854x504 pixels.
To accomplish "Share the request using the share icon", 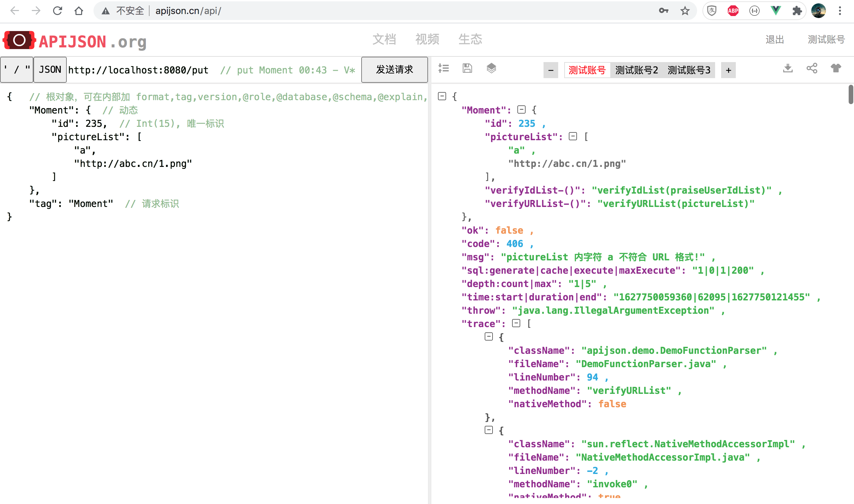I will (812, 69).
